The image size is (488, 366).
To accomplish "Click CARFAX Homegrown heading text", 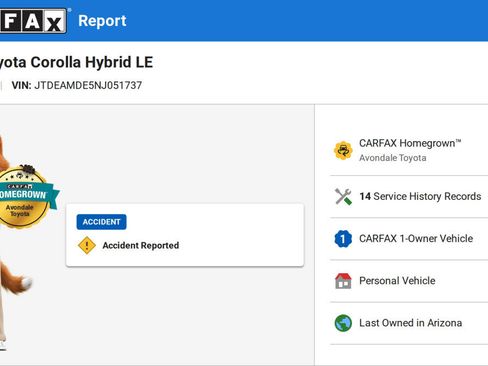I will [410, 143].
